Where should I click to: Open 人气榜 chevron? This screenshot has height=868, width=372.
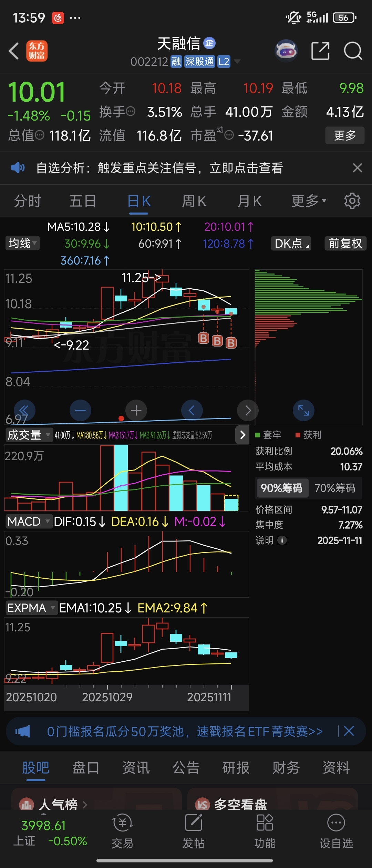tap(85, 805)
